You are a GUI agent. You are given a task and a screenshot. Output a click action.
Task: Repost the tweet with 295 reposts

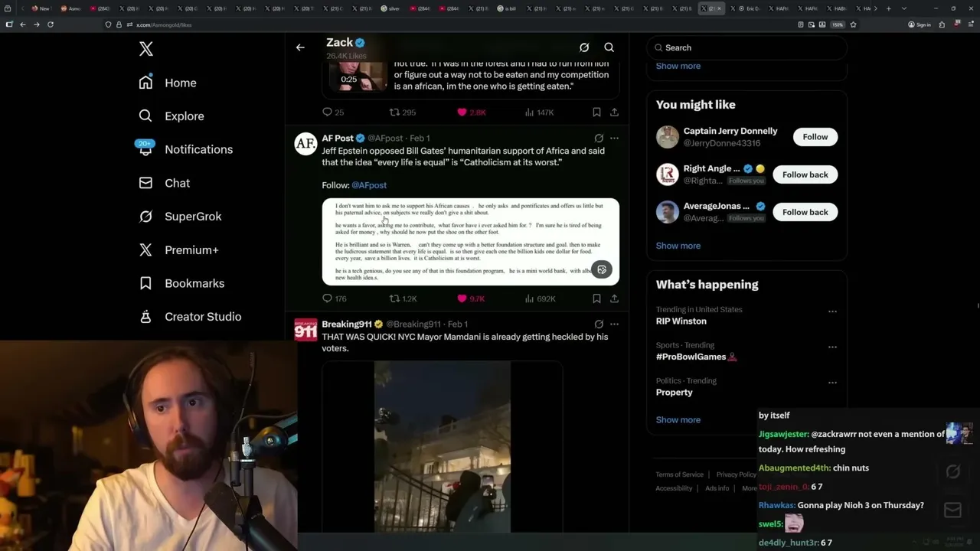(x=402, y=112)
